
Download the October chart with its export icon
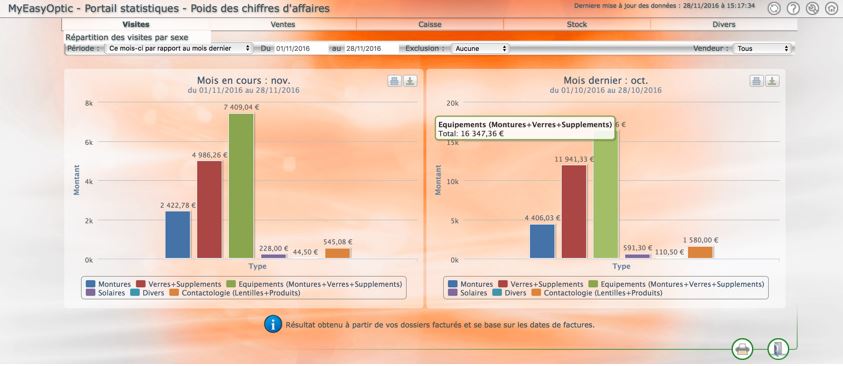tap(773, 81)
